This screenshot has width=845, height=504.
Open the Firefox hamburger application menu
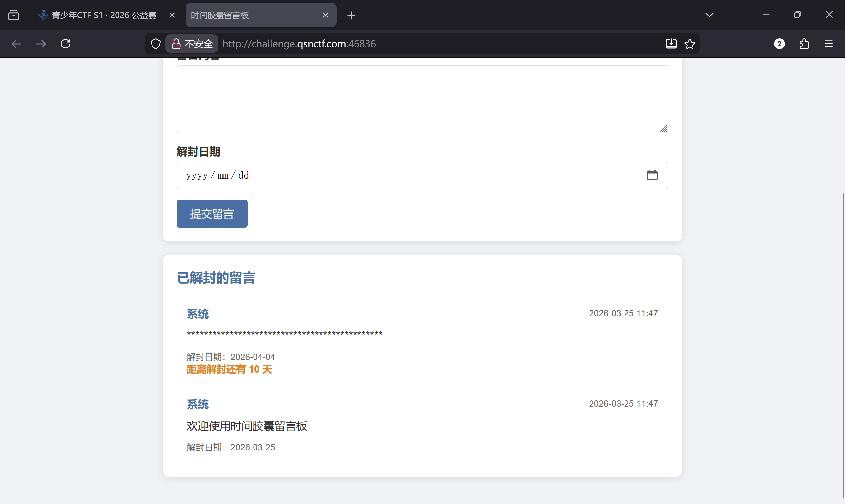click(x=828, y=44)
